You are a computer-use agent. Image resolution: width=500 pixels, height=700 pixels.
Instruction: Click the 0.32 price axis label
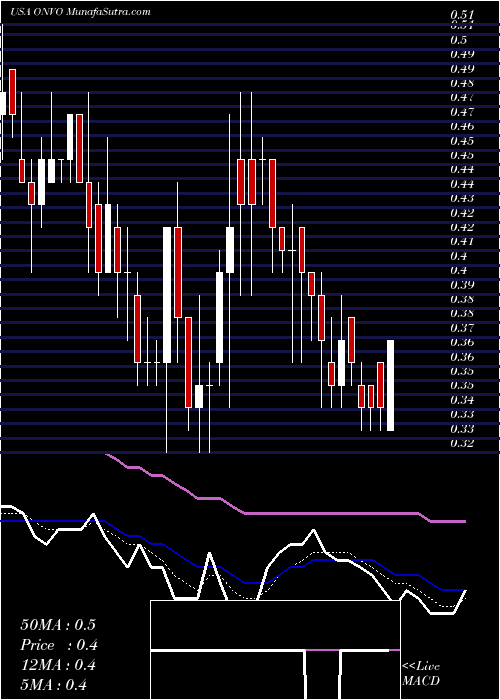click(461, 443)
